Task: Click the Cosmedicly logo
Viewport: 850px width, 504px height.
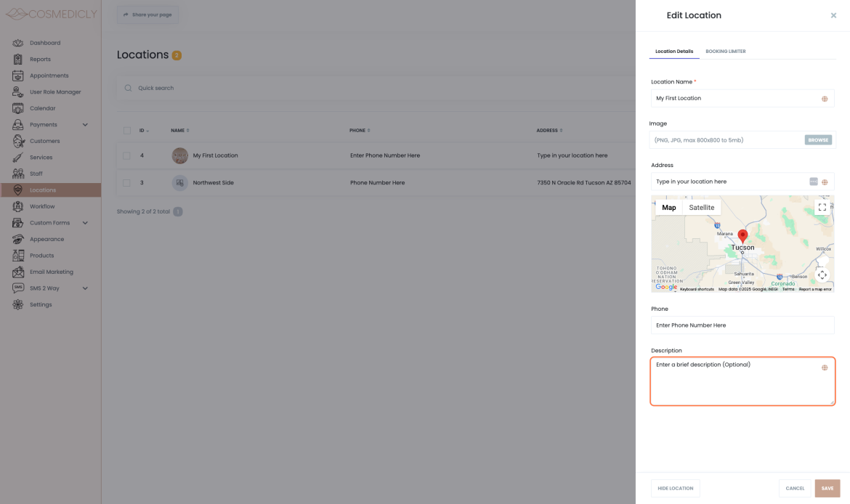Action: [52, 14]
